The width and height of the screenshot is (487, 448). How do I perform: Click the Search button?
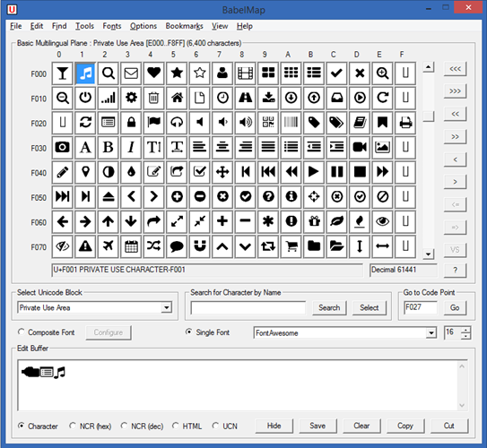click(x=329, y=307)
